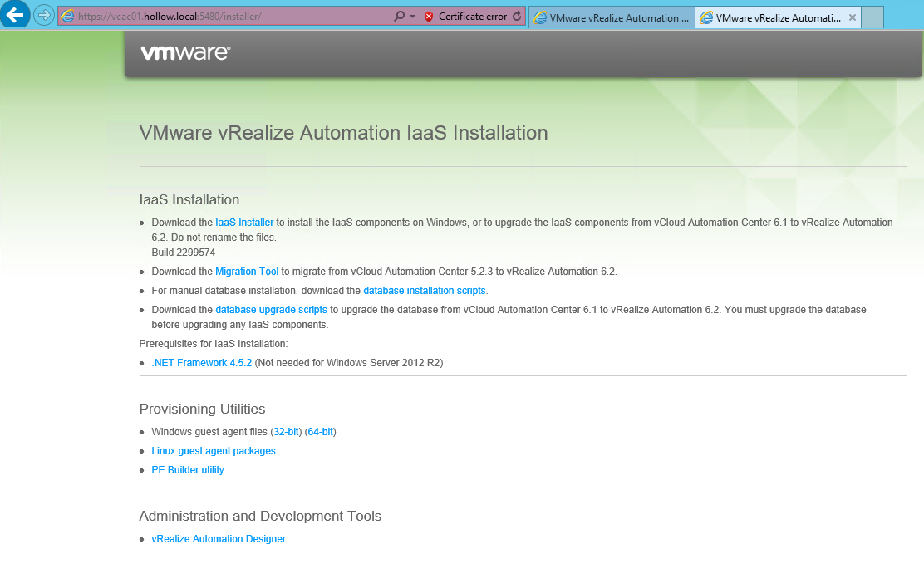
Task: Click the database installation scripts link
Action: (425, 291)
